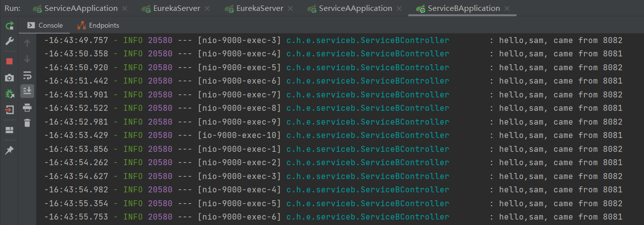Rerun the ServiceBApplication process
The image size is (644, 225).
[9, 25]
